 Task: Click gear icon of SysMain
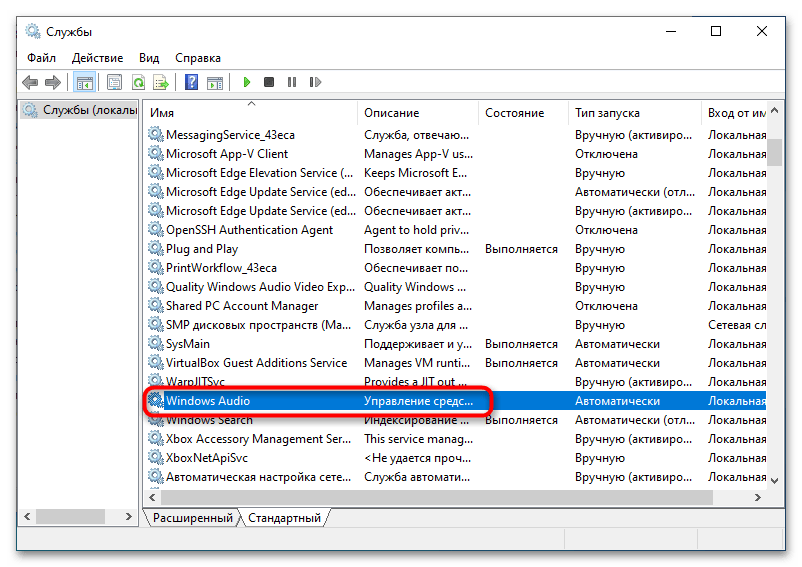click(x=155, y=344)
